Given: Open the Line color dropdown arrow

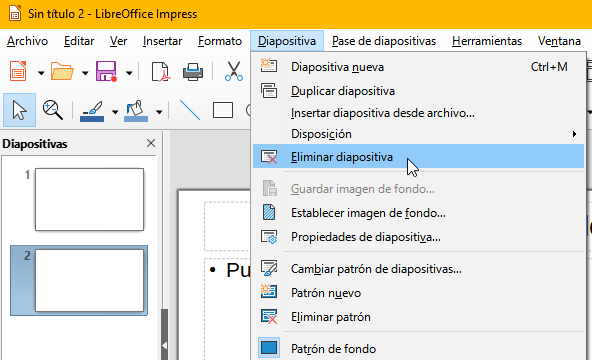Looking at the screenshot, I should coord(115,112).
